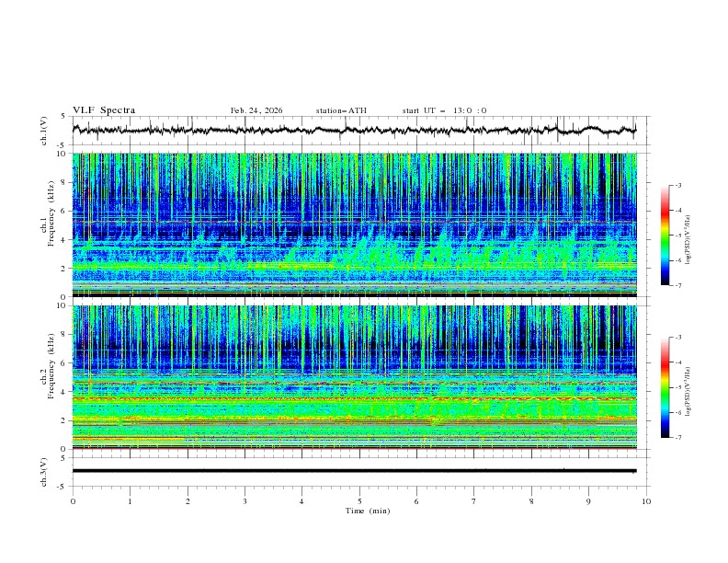Image resolution: width=728 pixels, height=563 pixels.
Task: Click the "ch.3(V)" waveform axis label
Action: click(x=44, y=472)
